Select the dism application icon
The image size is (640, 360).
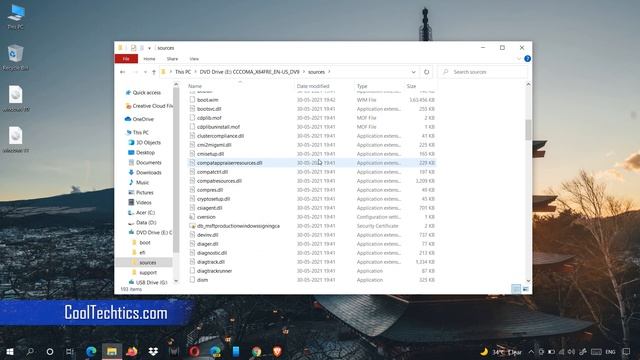click(192, 280)
